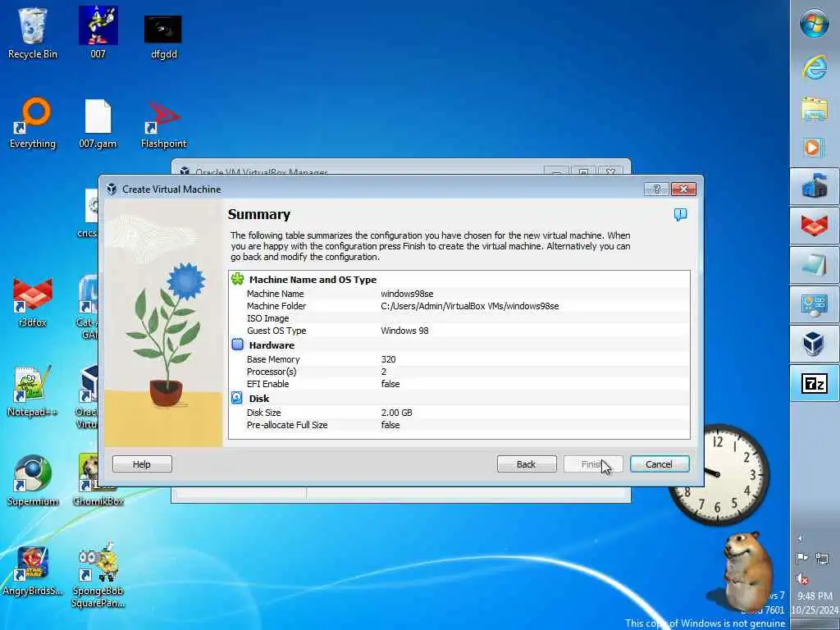Open the Recycle Bin desktop icon
840x630 pixels.
pyautogui.click(x=32, y=33)
